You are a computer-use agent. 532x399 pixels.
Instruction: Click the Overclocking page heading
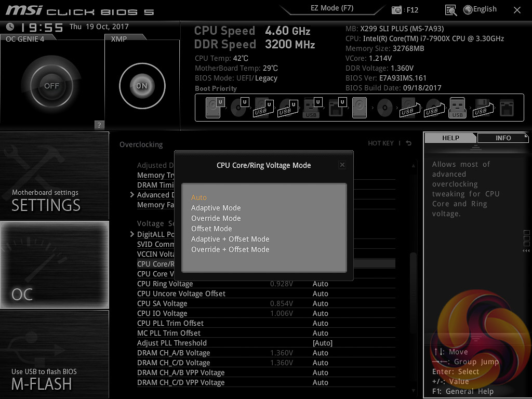pyautogui.click(x=141, y=144)
